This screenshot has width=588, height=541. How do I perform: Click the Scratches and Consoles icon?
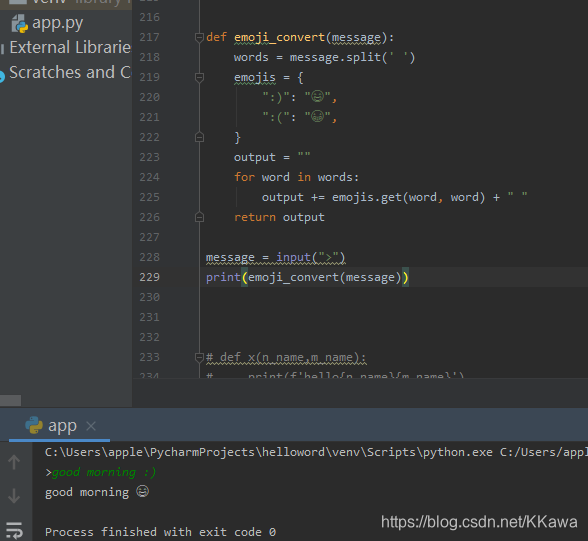coord(2,76)
